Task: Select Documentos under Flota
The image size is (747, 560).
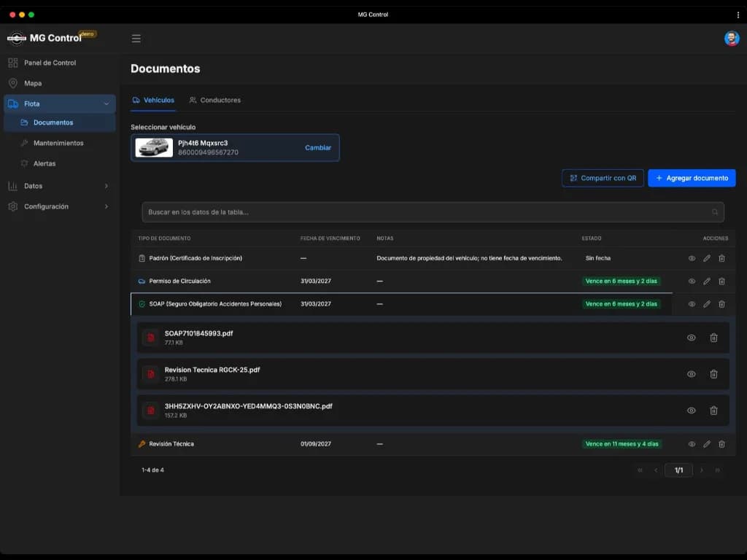Action: point(59,122)
